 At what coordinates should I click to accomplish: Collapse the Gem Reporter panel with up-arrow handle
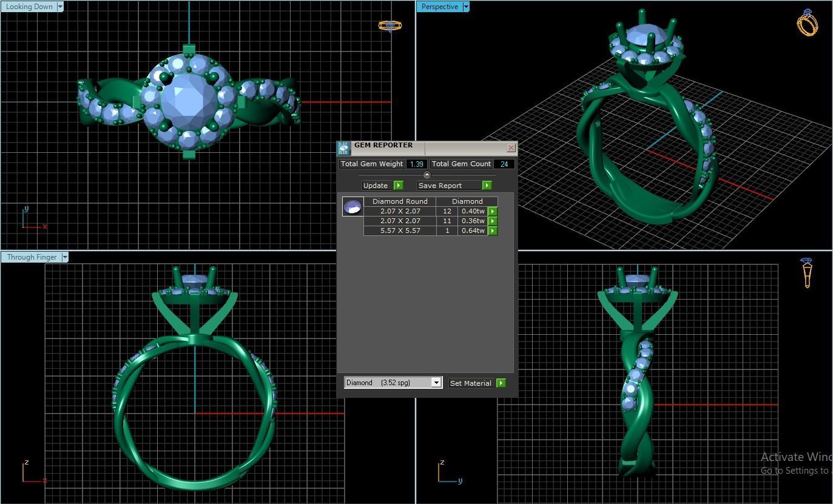[427, 175]
